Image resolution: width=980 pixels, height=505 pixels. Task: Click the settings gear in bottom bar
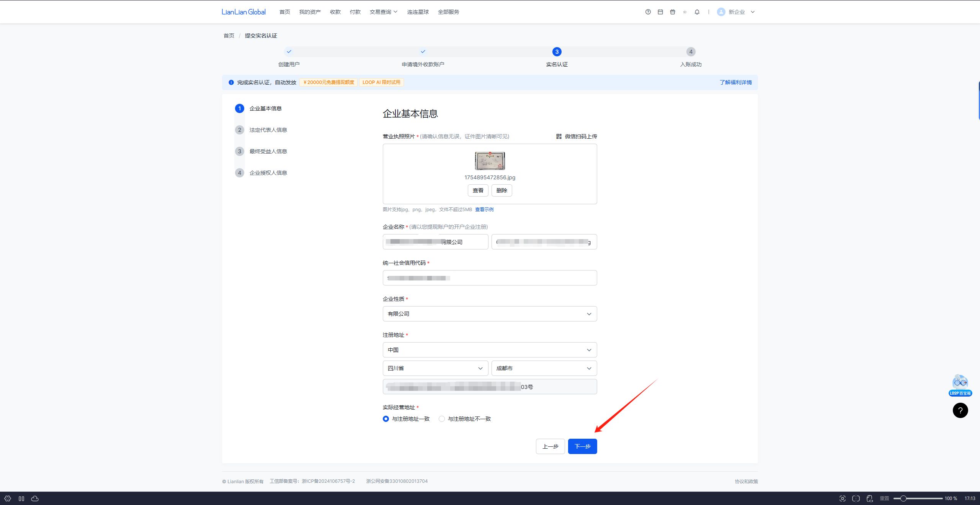tap(8, 498)
